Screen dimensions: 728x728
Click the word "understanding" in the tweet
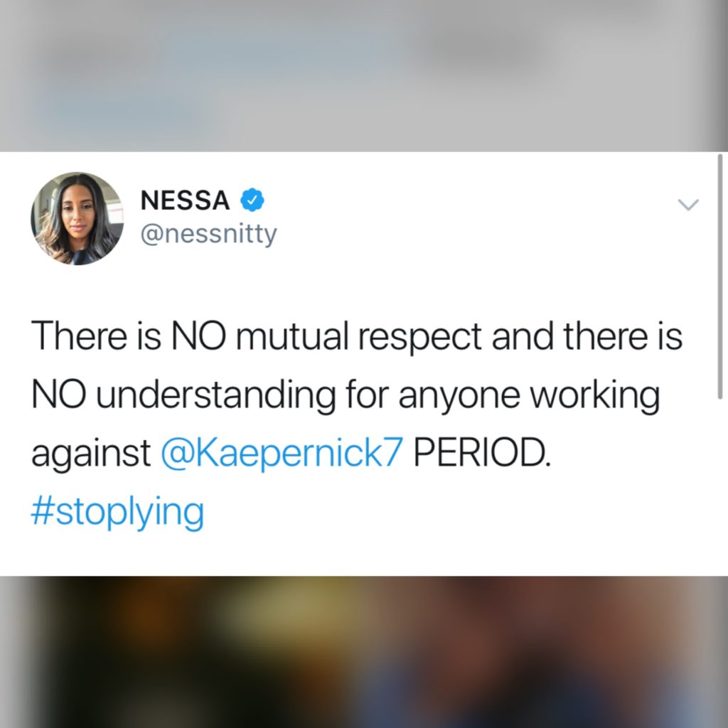(213, 395)
